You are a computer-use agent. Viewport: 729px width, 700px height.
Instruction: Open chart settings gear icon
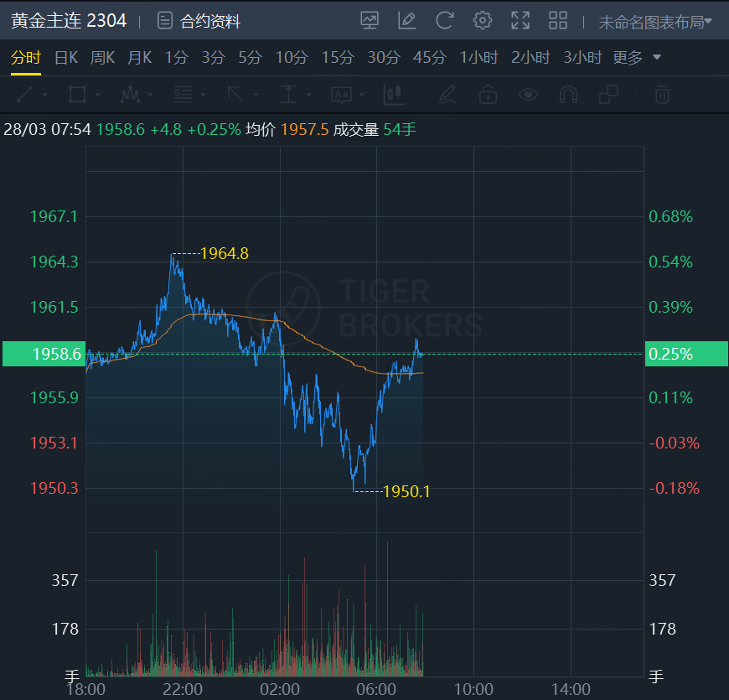click(x=482, y=20)
